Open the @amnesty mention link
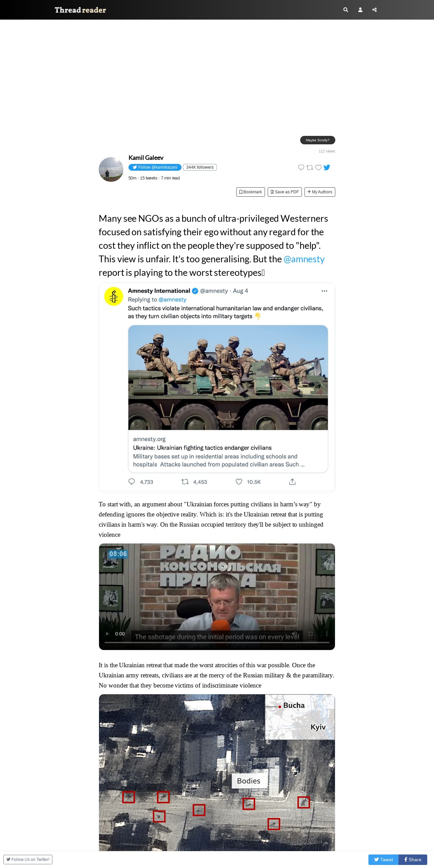434x868 pixels. pyautogui.click(x=304, y=259)
